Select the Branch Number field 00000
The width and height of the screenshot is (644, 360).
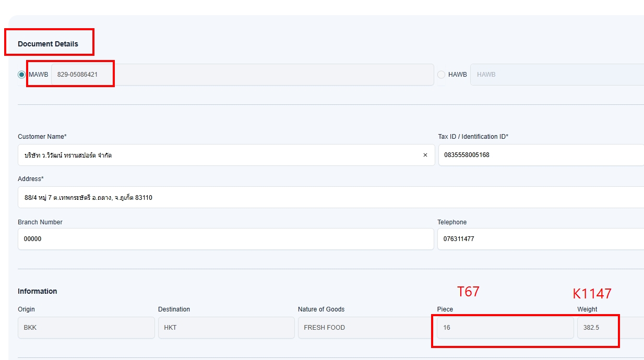(225, 239)
